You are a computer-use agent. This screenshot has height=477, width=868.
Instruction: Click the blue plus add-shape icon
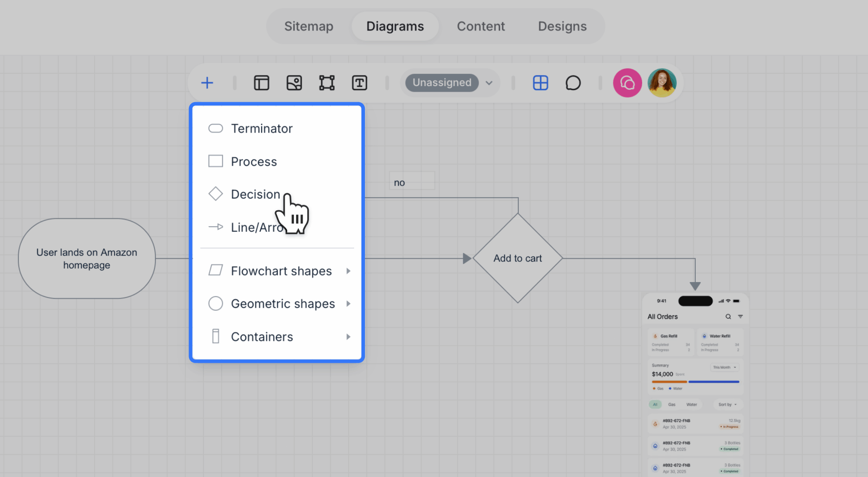207,83
